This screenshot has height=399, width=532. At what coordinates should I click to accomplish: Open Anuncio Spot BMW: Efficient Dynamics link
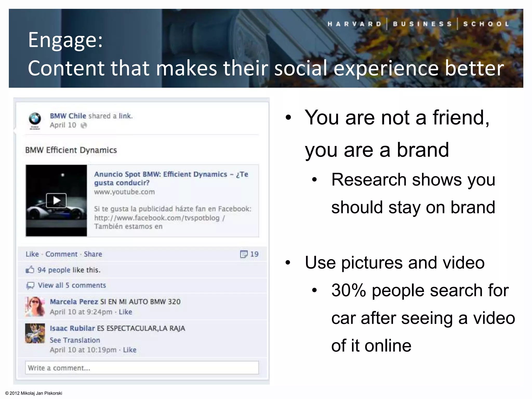click(171, 178)
